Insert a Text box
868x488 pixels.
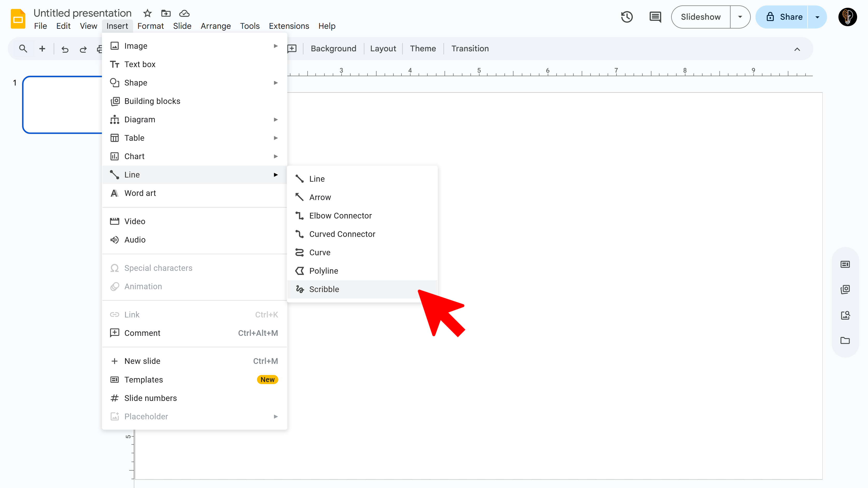195,64
